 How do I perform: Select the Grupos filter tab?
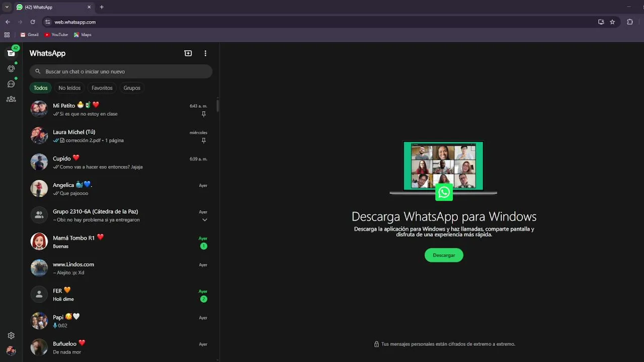click(132, 88)
